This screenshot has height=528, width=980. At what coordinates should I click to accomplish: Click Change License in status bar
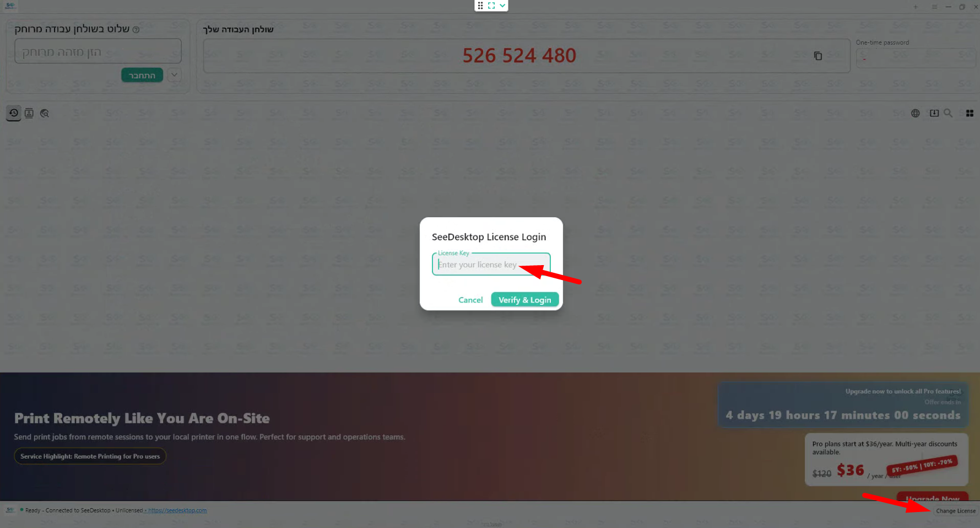(x=956, y=511)
